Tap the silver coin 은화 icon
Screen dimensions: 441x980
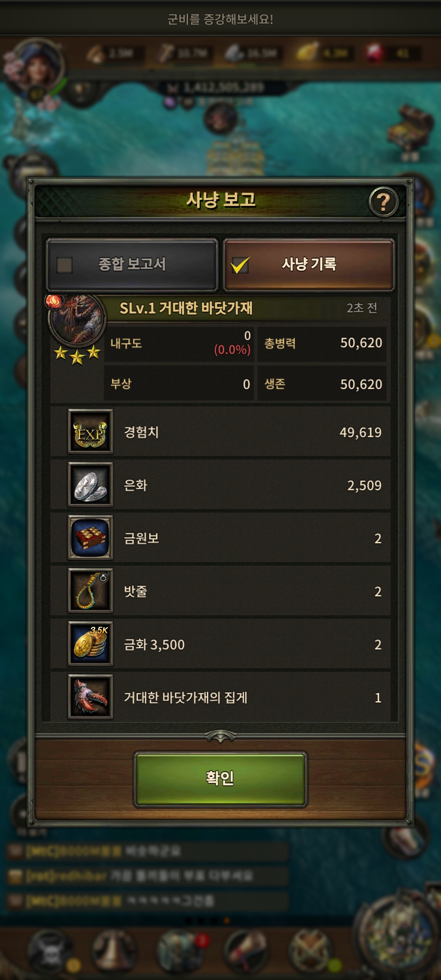[90, 485]
